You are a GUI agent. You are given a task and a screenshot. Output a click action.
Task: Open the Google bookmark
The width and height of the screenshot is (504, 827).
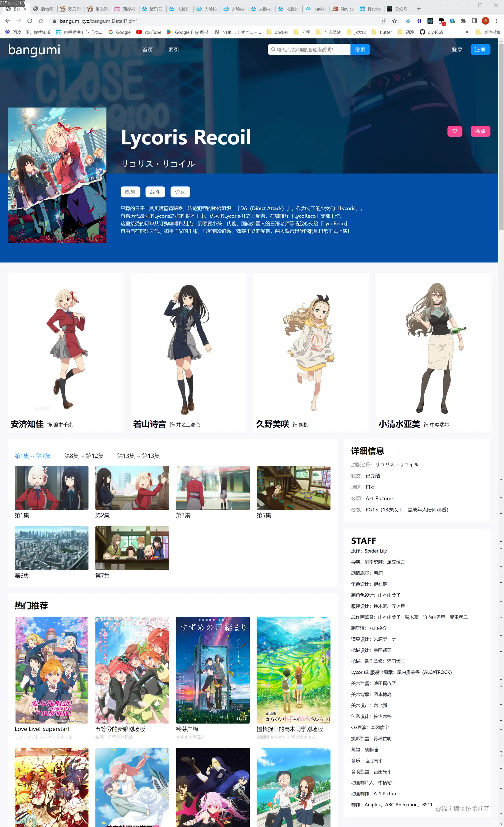119,32
